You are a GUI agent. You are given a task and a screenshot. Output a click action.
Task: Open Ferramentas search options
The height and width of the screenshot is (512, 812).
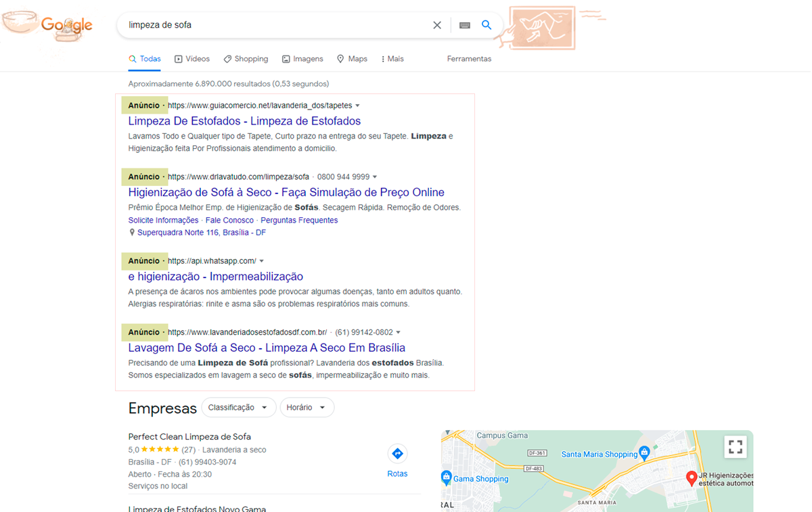point(469,59)
